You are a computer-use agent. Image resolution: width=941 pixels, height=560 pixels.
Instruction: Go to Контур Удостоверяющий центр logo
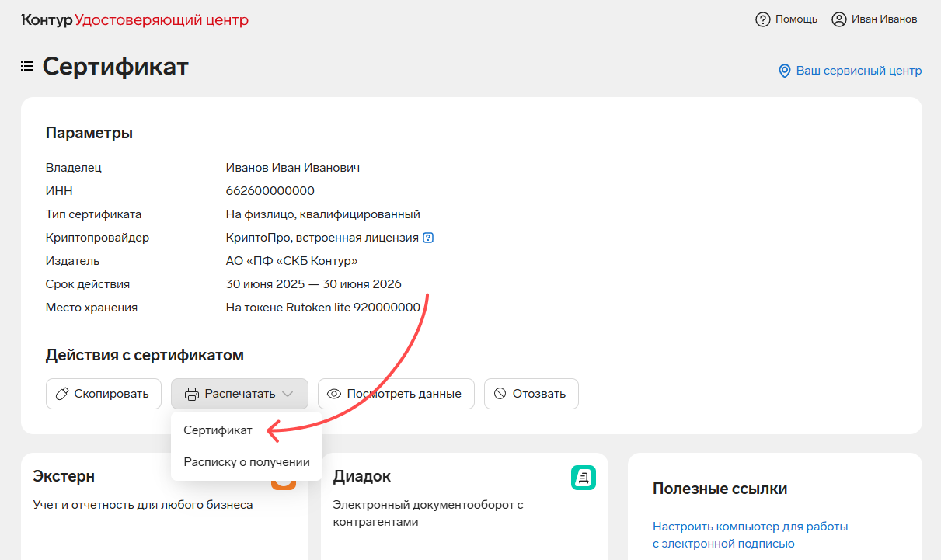(135, 20)
